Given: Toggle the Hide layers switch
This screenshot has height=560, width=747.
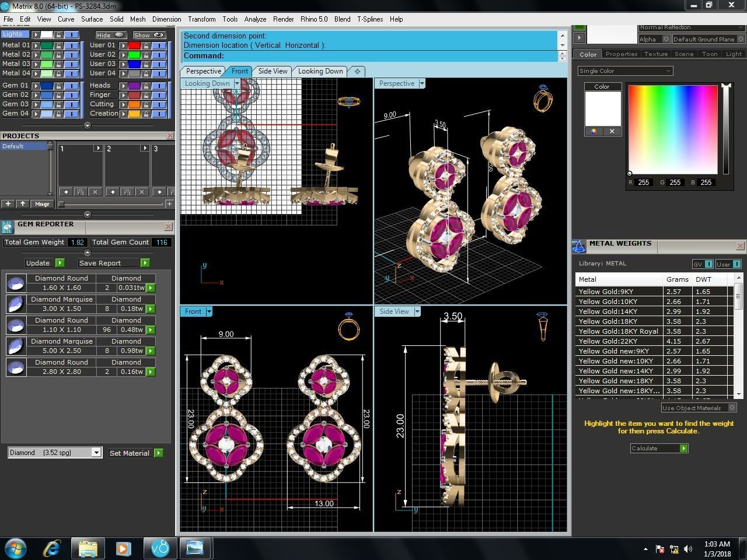Looking at the screenshot, I should pos(111,35).
